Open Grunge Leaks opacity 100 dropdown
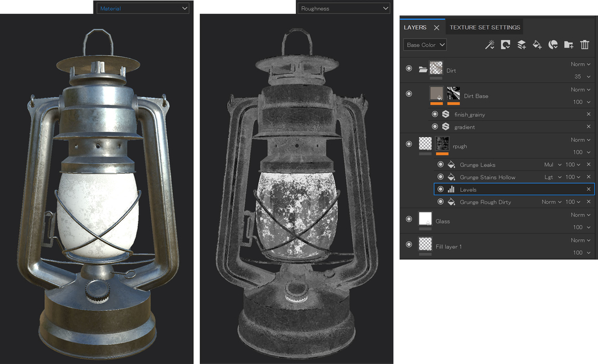The image size is (598, 364). coord(573,164)
